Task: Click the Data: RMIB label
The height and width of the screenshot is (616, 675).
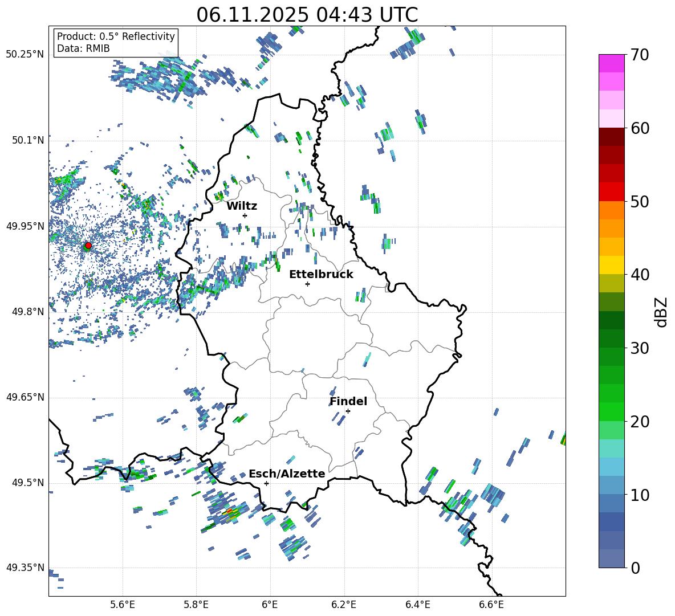Action: click(83, 48)
